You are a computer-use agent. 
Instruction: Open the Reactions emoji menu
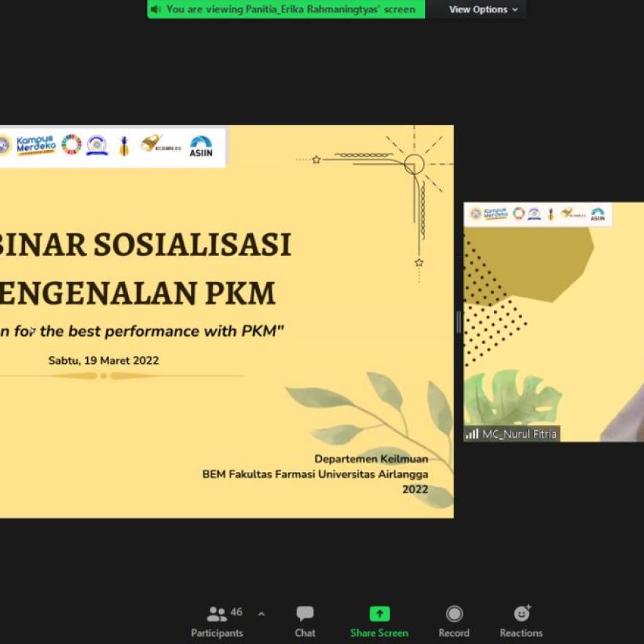pos(521,614)
